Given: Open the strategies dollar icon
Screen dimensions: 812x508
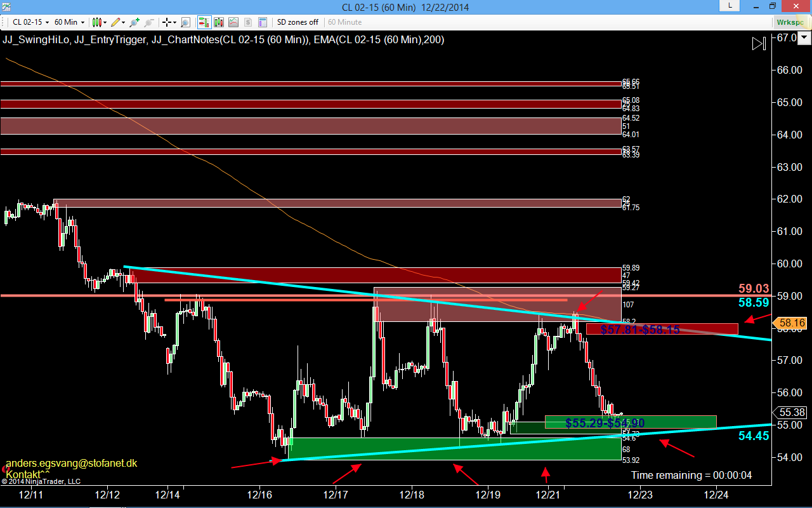Looking at the screenshot, I should click(x=247, y=22).
